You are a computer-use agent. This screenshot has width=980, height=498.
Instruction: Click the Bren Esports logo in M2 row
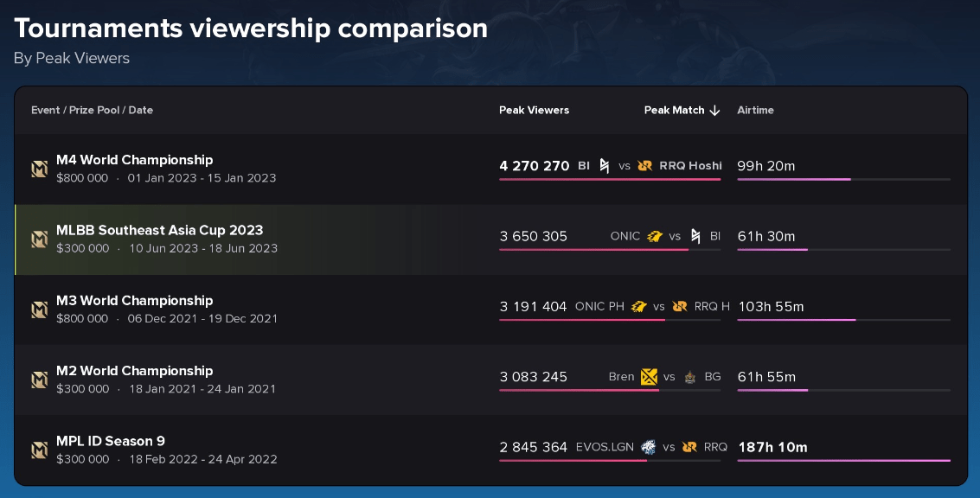point(649,376)
